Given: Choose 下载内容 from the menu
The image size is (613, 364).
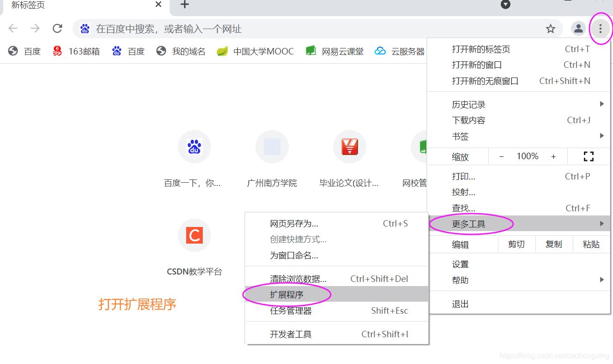Looking at the screenshot, I should coord(519,120).
